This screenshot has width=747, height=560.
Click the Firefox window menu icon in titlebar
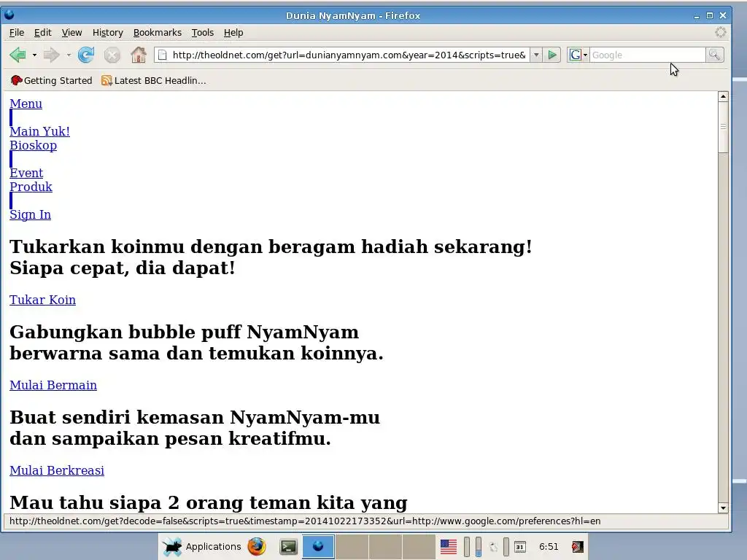point(9,15)
